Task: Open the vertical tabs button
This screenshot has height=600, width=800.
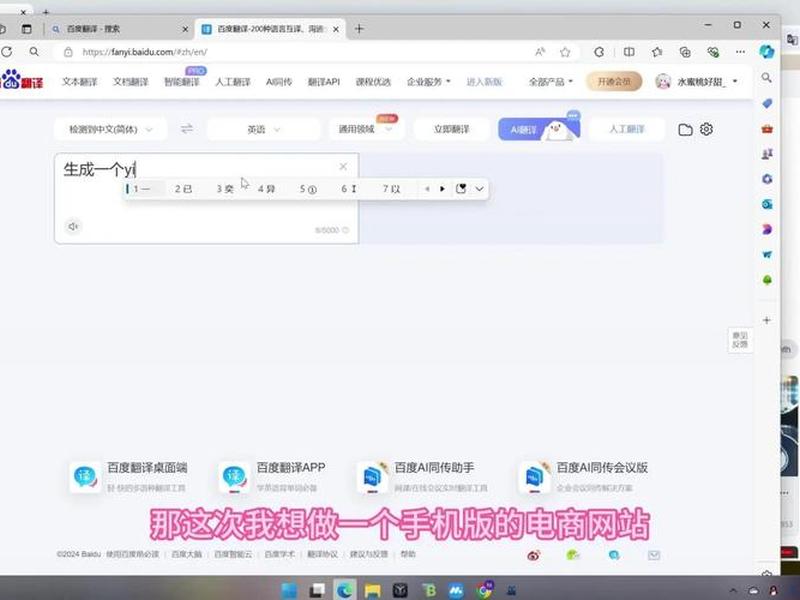Action: coord(27,29)
